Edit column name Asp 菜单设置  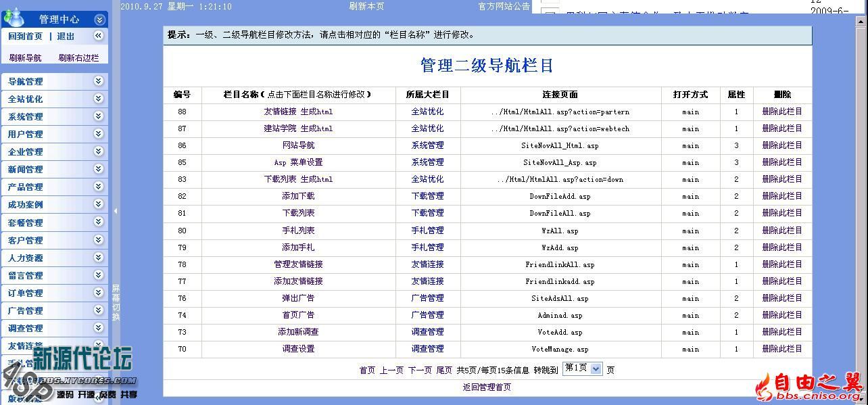pyautogui.click(x=298, y=162)
